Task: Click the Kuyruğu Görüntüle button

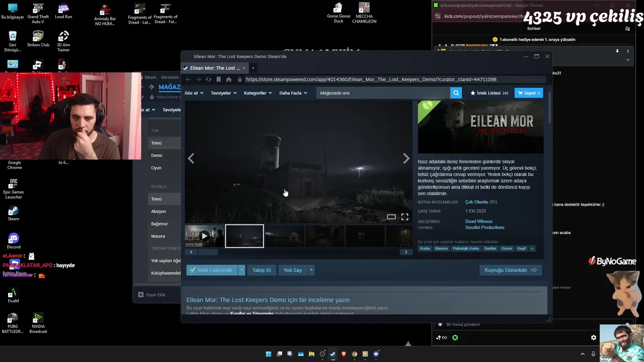Action: click(x=511, y=270)
